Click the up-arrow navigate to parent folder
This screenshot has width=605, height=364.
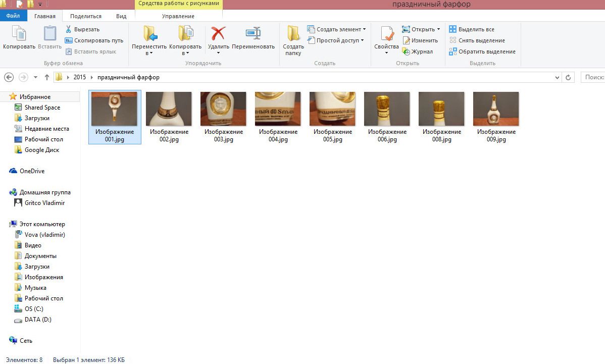click(47, 77)
